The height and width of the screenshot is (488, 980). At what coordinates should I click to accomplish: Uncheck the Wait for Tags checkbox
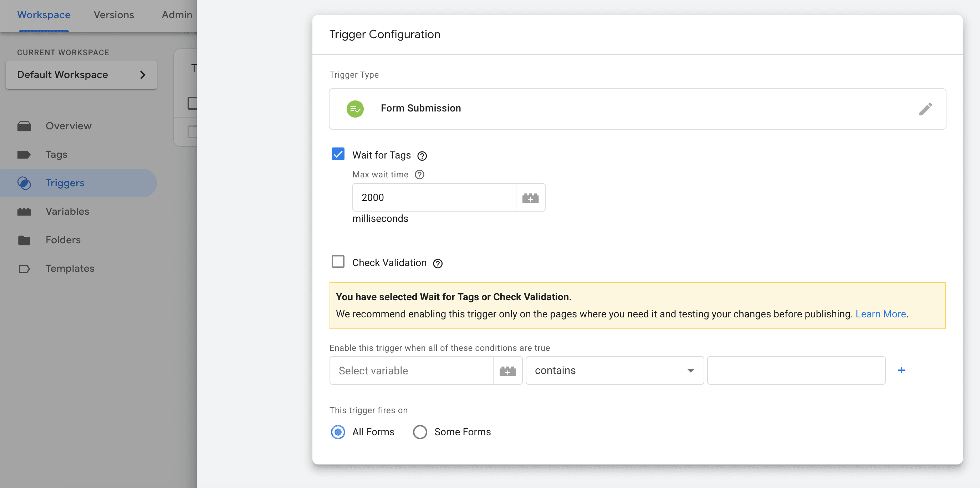click(x=338, y=154)
